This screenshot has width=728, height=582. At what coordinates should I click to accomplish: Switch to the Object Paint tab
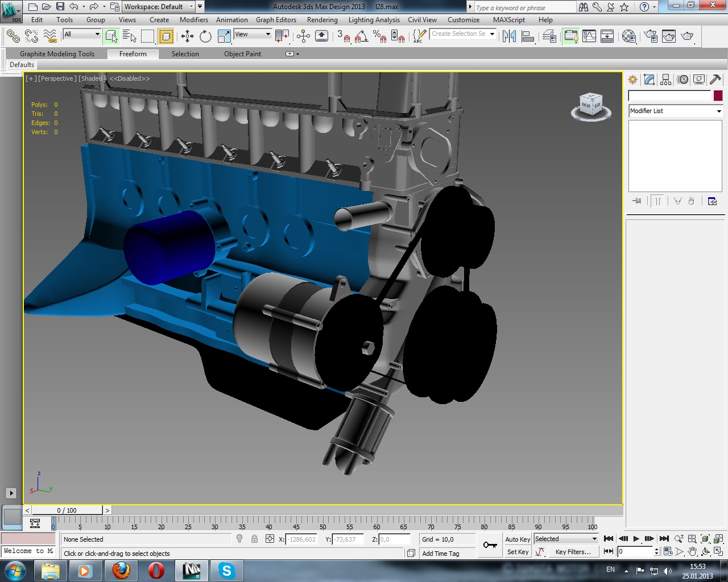coord(242,54)
